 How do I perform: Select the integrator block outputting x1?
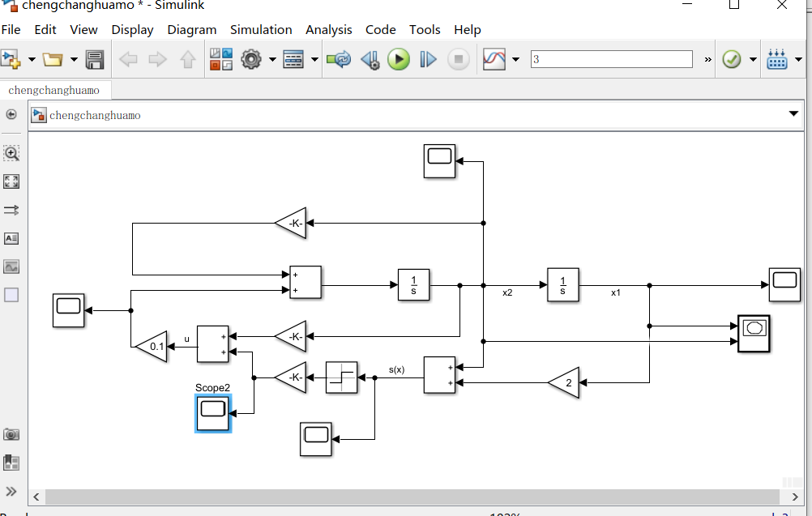point(563,284)
